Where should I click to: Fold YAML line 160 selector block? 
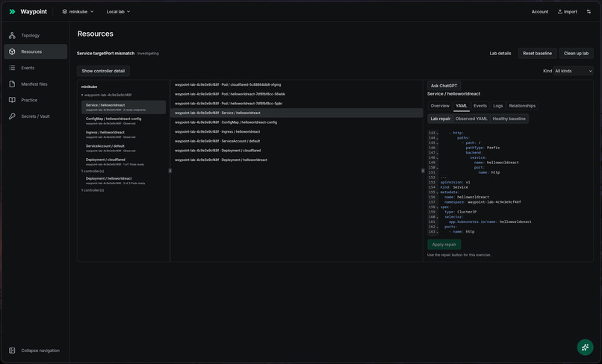pyautogui.click(x=437, y=218)
